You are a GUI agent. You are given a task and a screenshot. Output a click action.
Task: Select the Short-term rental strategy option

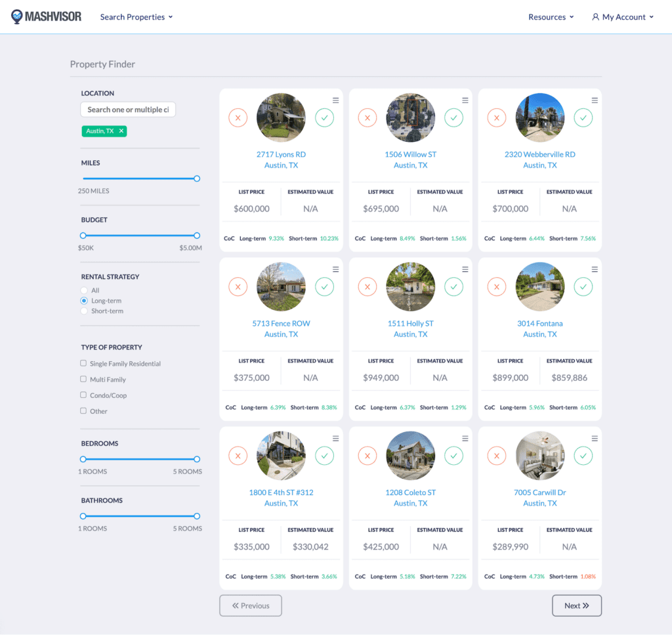tap(83, 311)
